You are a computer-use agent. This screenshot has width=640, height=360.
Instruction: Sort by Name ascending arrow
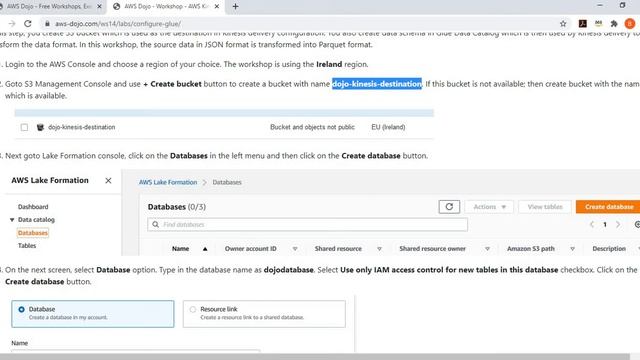[205, 249]
